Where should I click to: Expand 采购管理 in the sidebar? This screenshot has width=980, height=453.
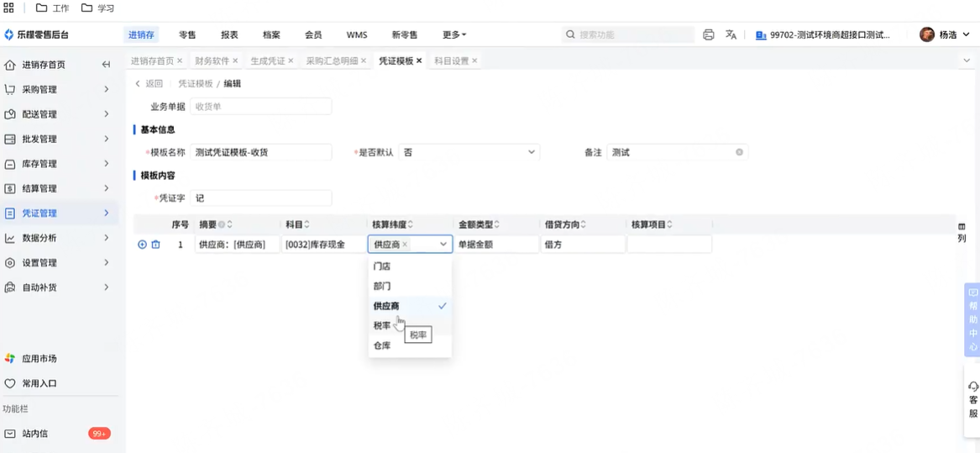pyautogui.click(x=107, y=89)
